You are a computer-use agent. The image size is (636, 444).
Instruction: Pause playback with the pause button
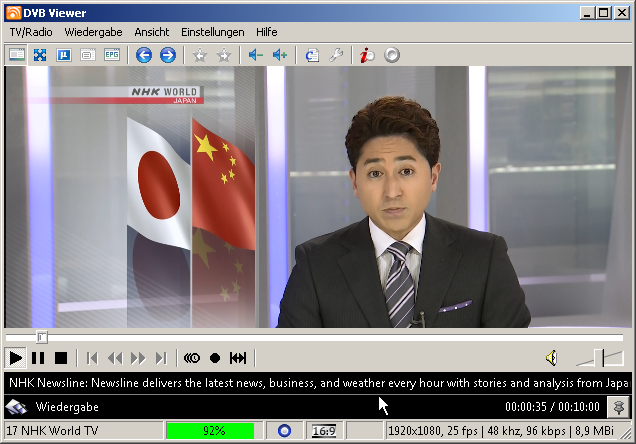pos(38,358)
